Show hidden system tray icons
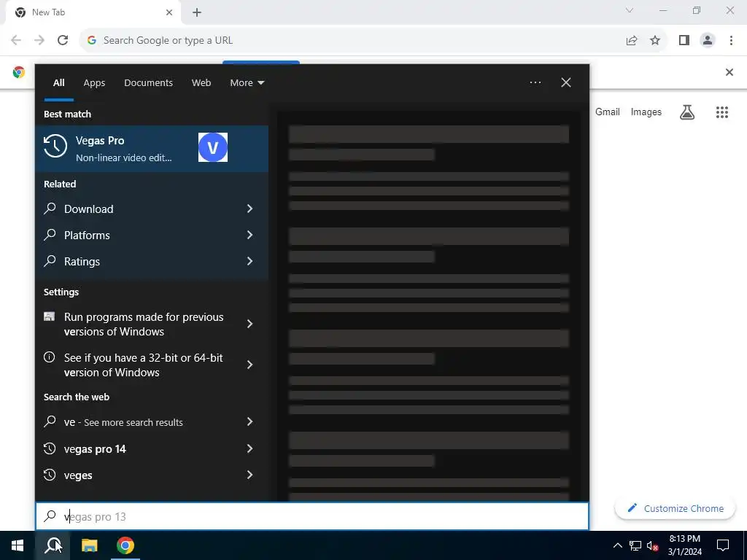 [x=617, y=545]
